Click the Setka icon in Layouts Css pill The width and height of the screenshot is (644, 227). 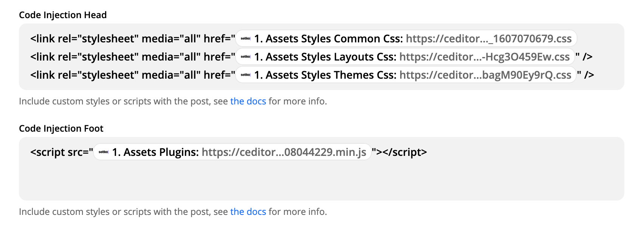click(246, 57)
